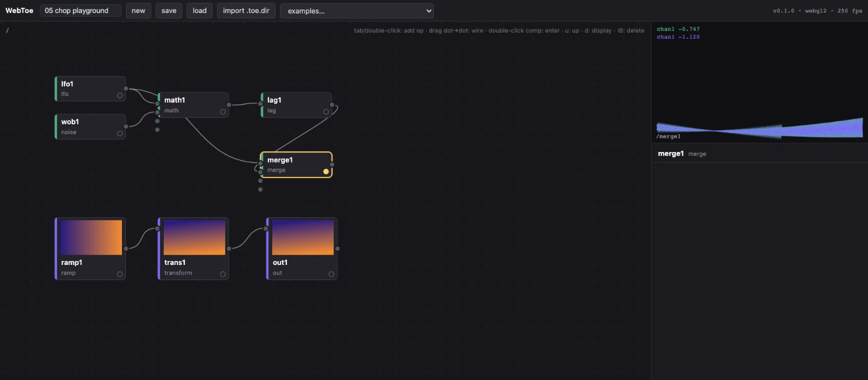Click lfo1's output connector dot
This screenshot has width=868, height=380.
126,88
